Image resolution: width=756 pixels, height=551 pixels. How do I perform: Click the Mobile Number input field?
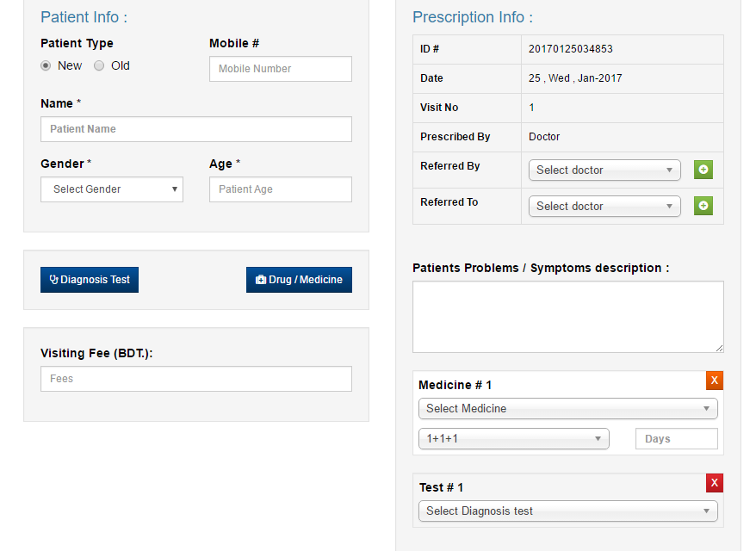pos(280,68)
